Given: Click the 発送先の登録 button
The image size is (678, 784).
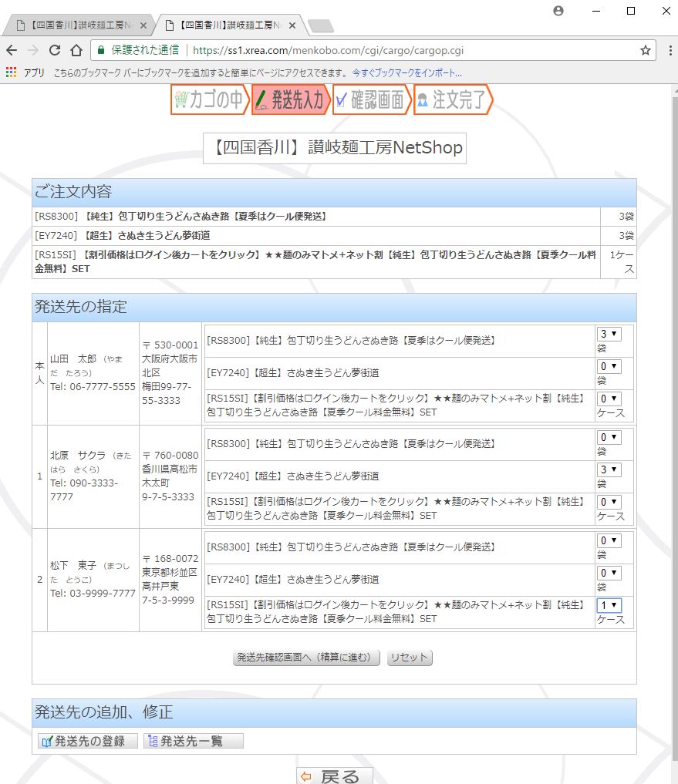Looking at the screenshot, I should (x=88, y=741).
